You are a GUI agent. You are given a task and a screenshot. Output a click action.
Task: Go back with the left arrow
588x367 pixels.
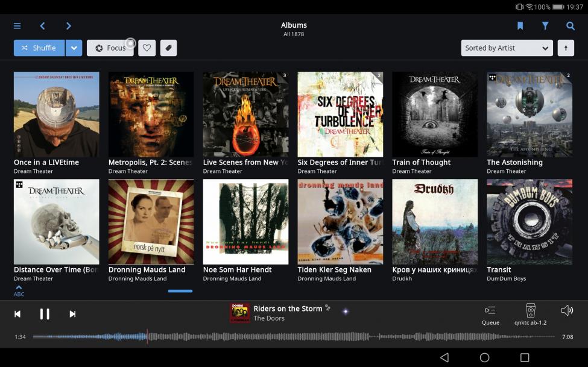click(42, 26)
